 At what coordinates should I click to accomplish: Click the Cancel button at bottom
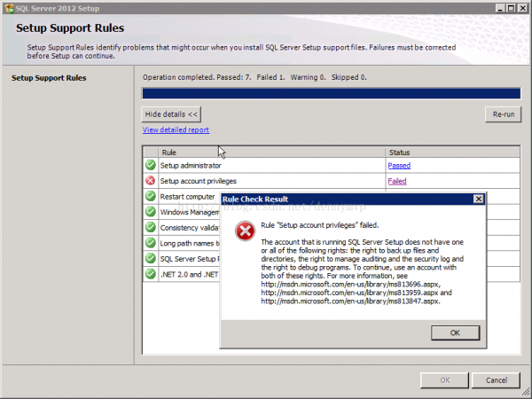click(x=496, y=380)
